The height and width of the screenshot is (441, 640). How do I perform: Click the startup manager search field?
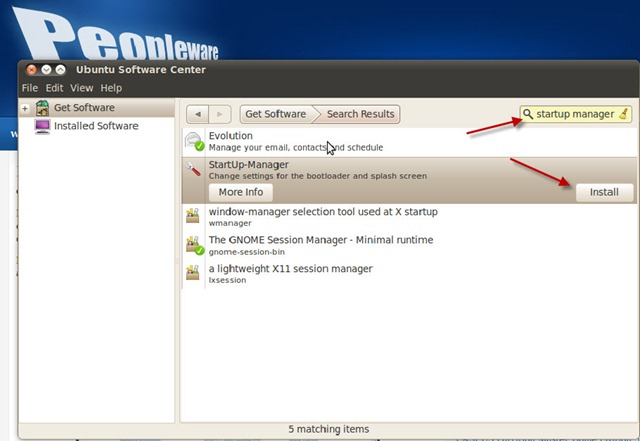pos(576,114)
